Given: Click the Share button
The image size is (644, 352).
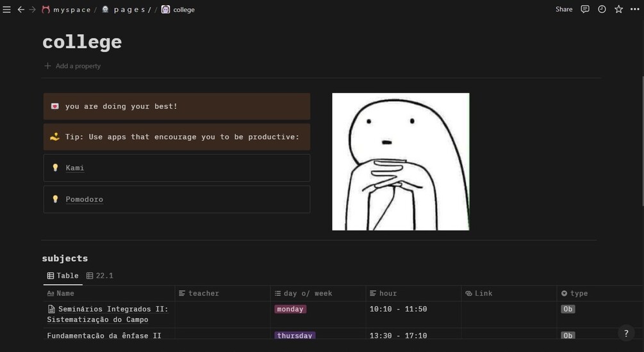Looking at the screenshot, I should (564, 9).
